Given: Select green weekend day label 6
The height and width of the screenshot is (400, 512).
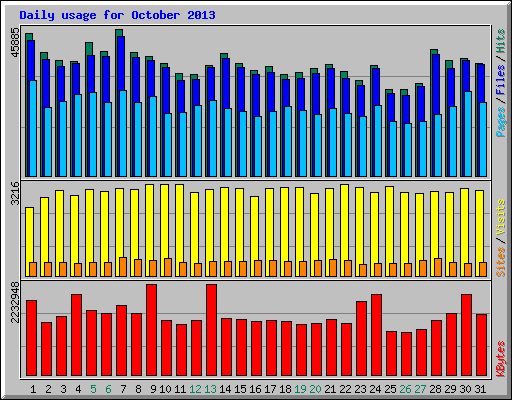Looking at the screenshot, I should (108, 389).
